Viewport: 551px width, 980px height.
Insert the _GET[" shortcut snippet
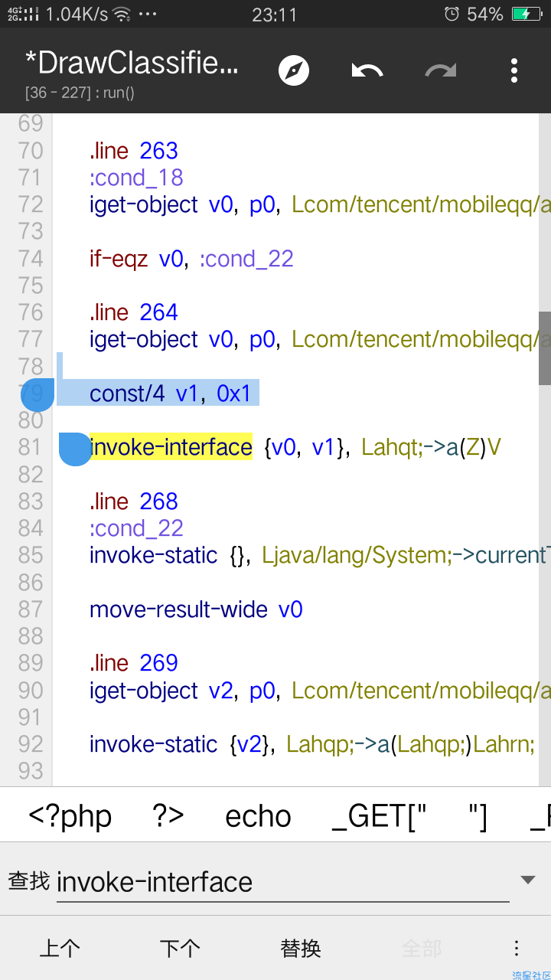(x=380, y=816)
